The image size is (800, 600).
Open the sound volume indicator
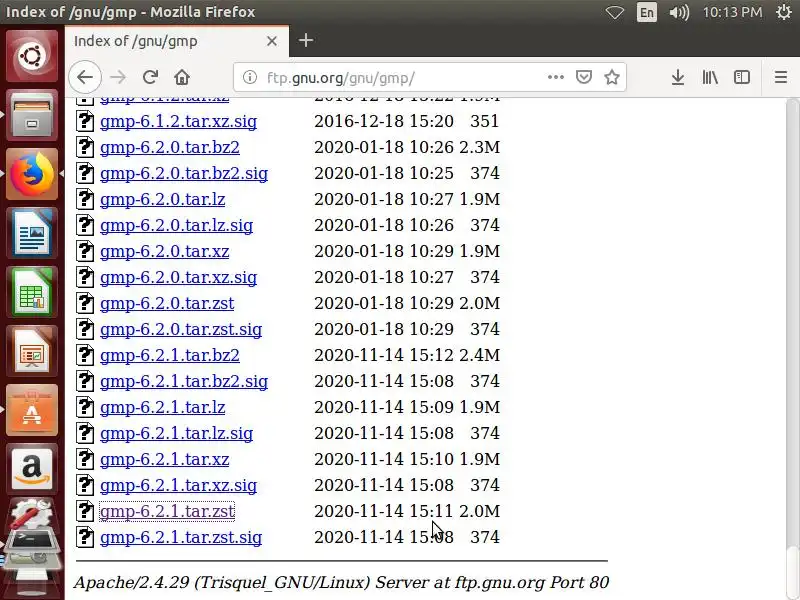(x=679, y=12)
